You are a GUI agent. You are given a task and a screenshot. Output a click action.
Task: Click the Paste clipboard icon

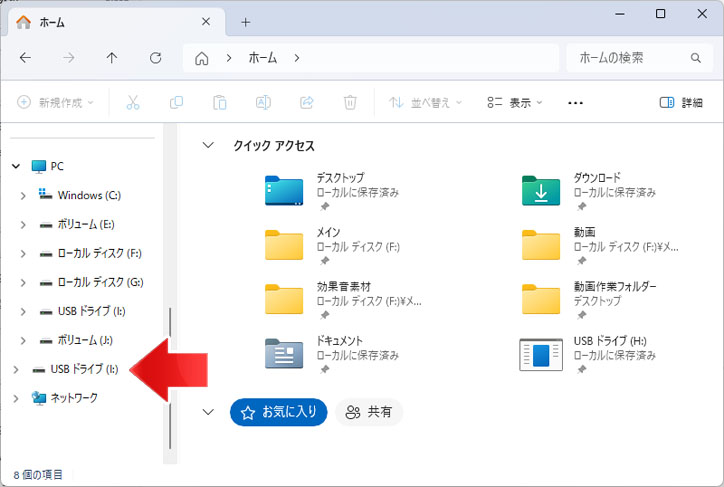coord(220,102)
